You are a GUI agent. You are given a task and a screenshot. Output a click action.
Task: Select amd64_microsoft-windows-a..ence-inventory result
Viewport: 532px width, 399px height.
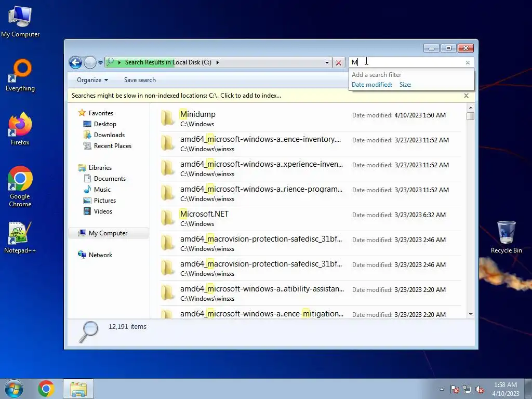[x=311, y=143]
